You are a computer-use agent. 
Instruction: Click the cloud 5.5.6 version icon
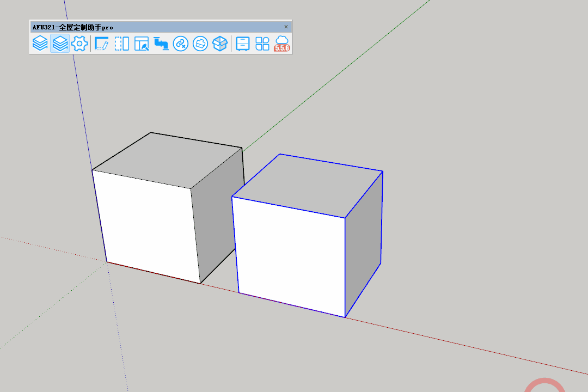click(x=282, y=44)
